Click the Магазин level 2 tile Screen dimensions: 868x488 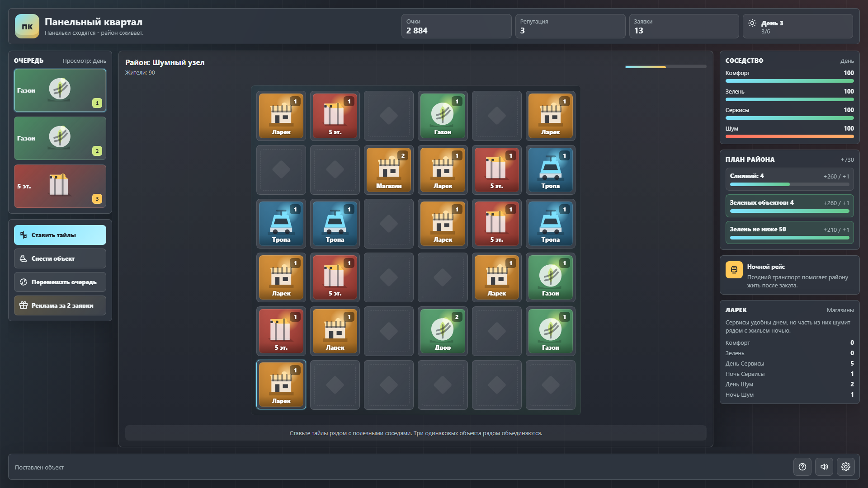coord(389,169)
